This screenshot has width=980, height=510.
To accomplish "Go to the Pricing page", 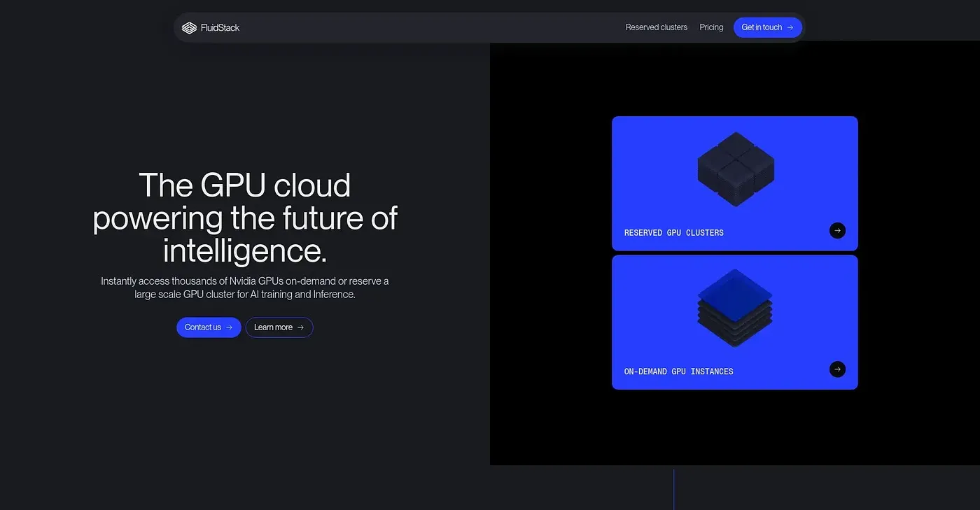I will pos(711,27).
